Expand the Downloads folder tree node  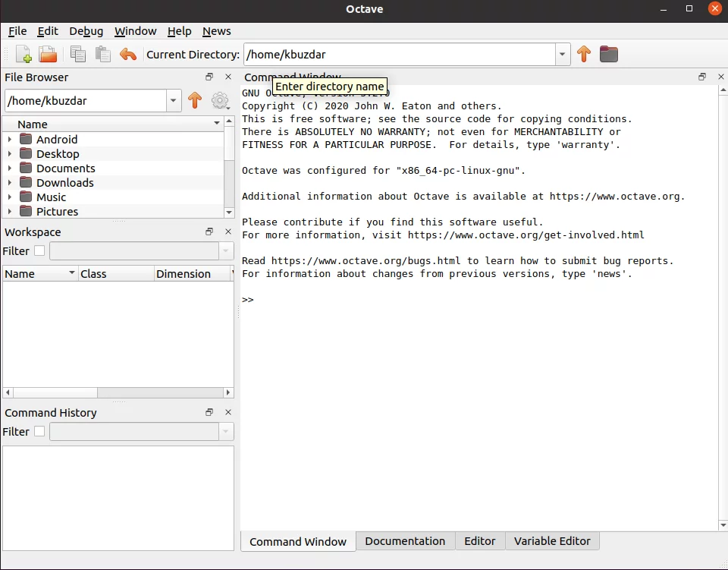pyautogui.click(x=10, y=182)
